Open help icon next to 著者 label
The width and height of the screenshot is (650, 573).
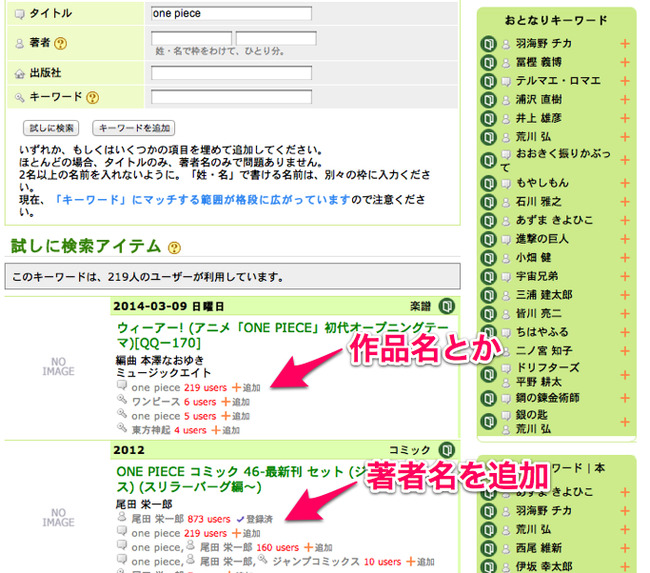pos(61,43)
